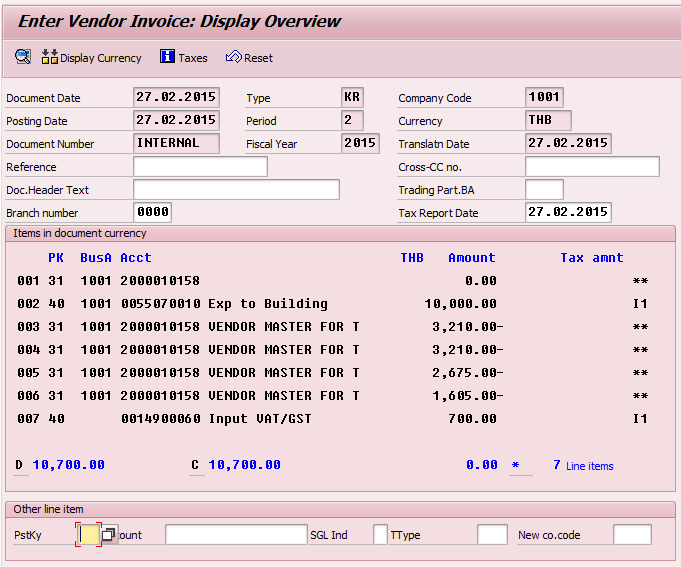
Task: Click the Display Currency button label
Action: (x=101, y=58)
